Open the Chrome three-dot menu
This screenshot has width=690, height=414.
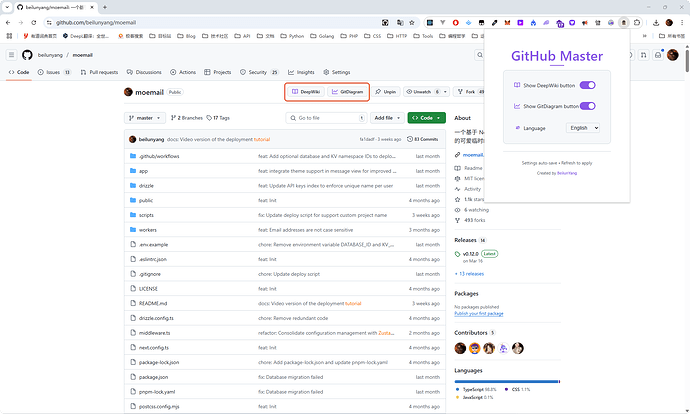click(682, 22)
